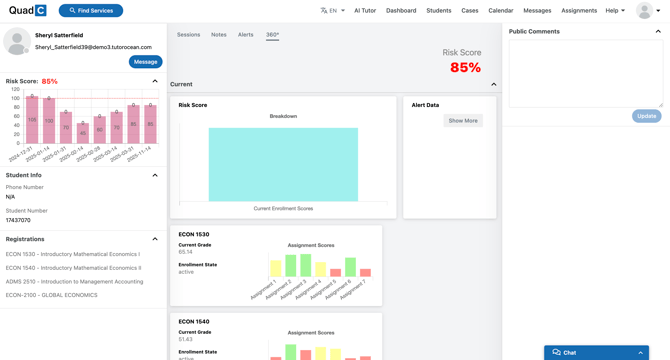Image resolution: width=670 pixels, height=360 pixels.
Task: Select ADMS 2510 - Introduction to Management Accounting
Action: [x=74, y=281]
